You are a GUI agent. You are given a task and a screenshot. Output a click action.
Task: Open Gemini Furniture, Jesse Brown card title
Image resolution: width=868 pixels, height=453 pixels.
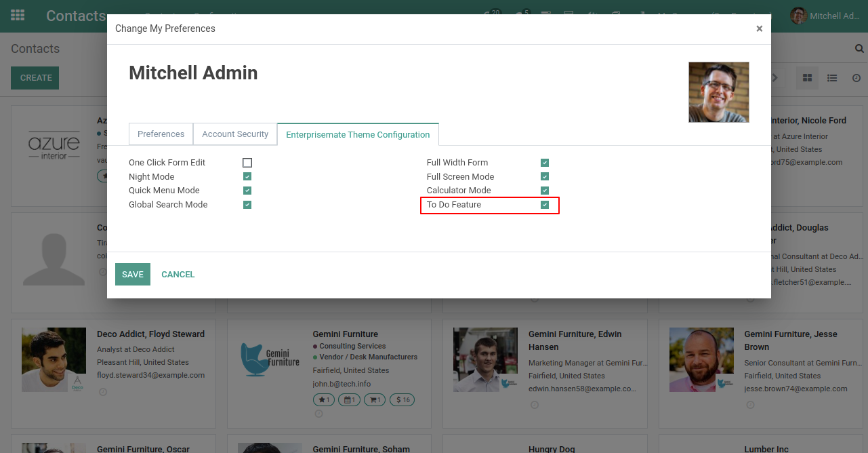(x=791, y=340)
